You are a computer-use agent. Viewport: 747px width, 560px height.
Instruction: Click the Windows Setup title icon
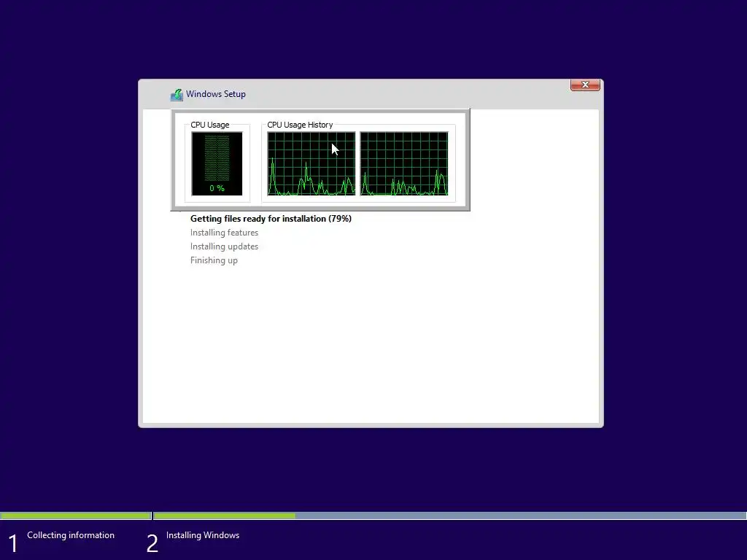[x=177, y=95]
